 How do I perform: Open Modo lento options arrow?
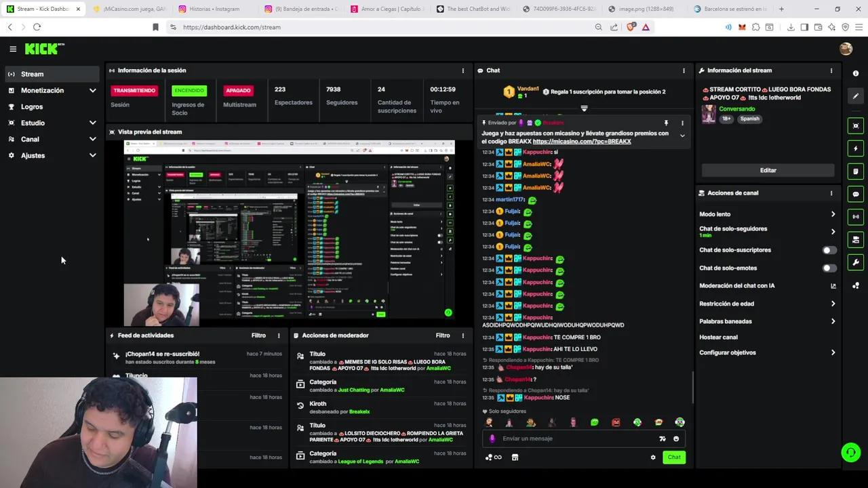pos(833,214)
